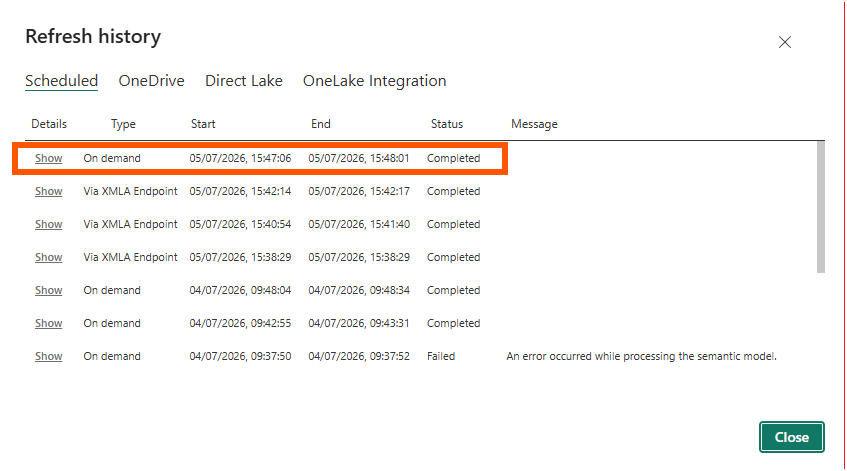Click start time 04/07/2026, 09:37:50
This screenshot has width=847, height=471.
(240, 356)
